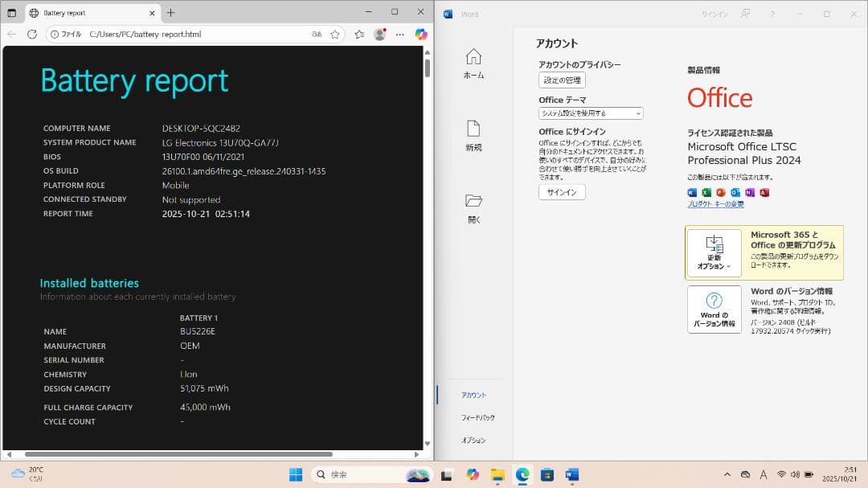Image resolution: width=868 pixels, height=488 pixels.
Task: Open Access from the product info icons
Action: point(764,192)
